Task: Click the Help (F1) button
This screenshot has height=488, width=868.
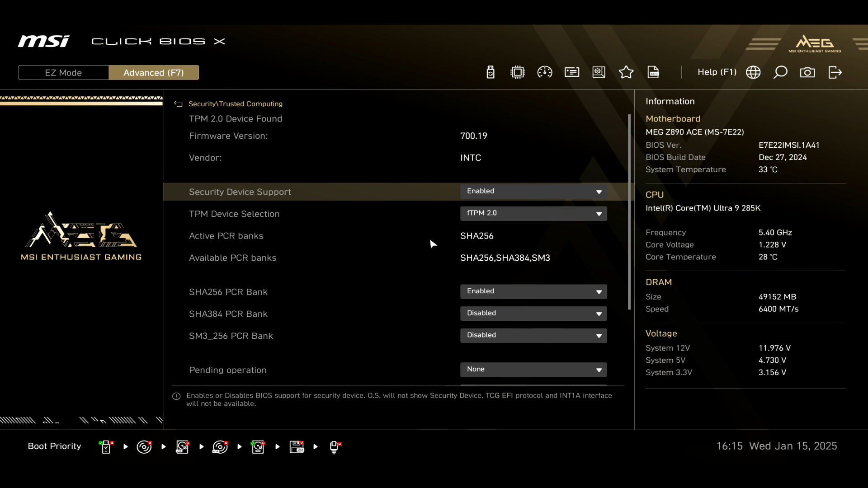Action: [717, 72]
